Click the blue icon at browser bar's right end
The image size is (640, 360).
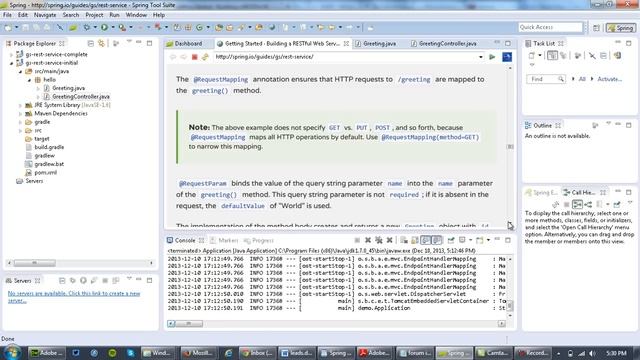pyautogui.click(x=507, y=57)
